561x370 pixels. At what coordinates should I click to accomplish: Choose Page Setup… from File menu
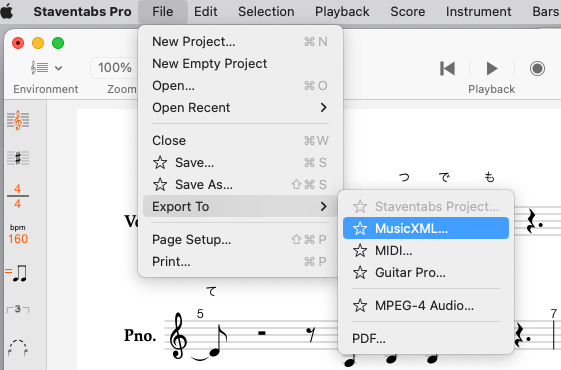(x=240, y=239)
